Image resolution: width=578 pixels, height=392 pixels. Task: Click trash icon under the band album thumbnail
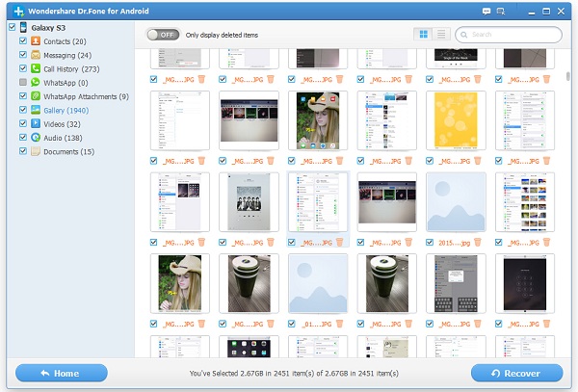pyautogui.click(x=271, y=242)
